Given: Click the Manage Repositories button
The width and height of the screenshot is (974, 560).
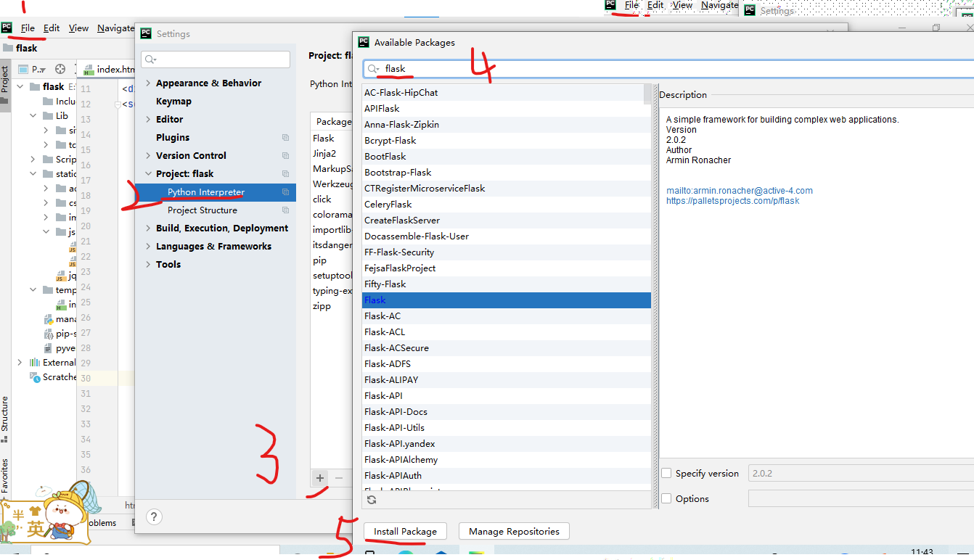Looking at the screenshot, I should coord(514,531).
